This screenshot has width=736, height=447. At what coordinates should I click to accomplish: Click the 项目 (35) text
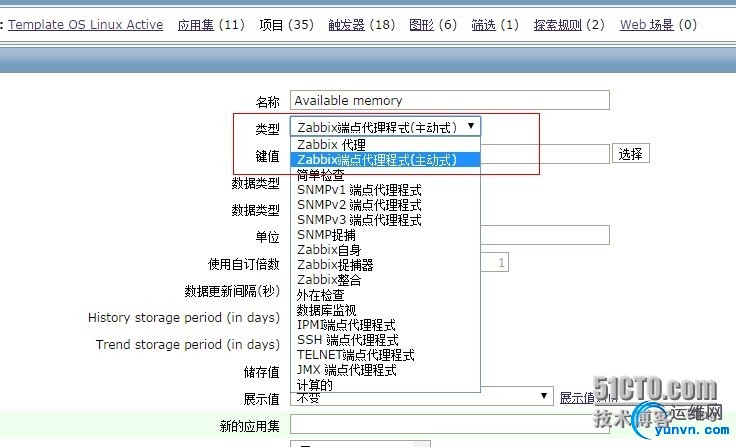(x=286, y=24)
